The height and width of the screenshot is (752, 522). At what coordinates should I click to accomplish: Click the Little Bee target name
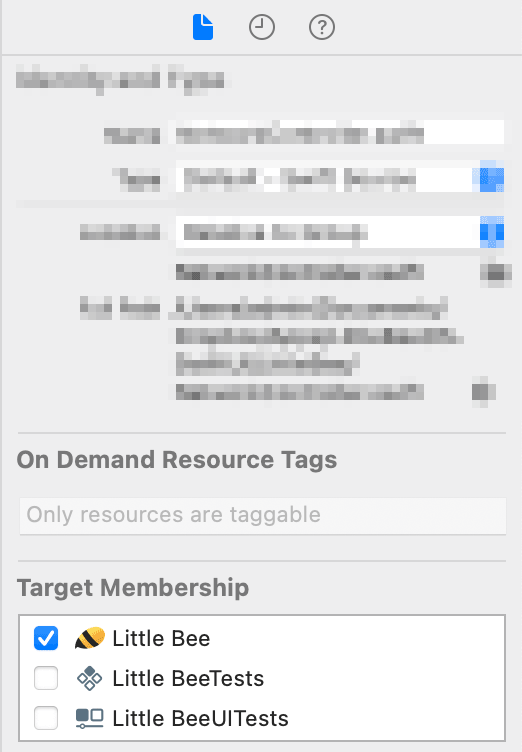(x=161, y=638)
